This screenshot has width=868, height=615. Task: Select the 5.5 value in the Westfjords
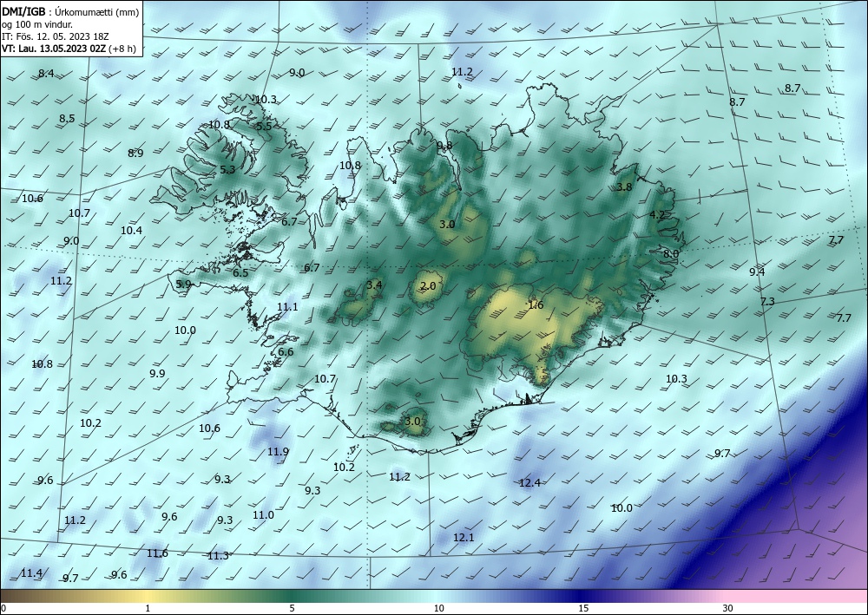(x=264, y=126)
